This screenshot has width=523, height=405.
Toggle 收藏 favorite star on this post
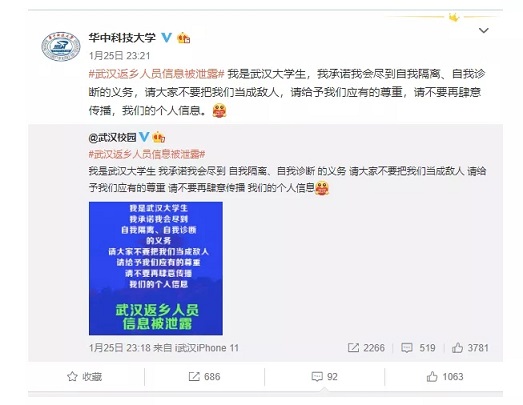coord(85,377)
